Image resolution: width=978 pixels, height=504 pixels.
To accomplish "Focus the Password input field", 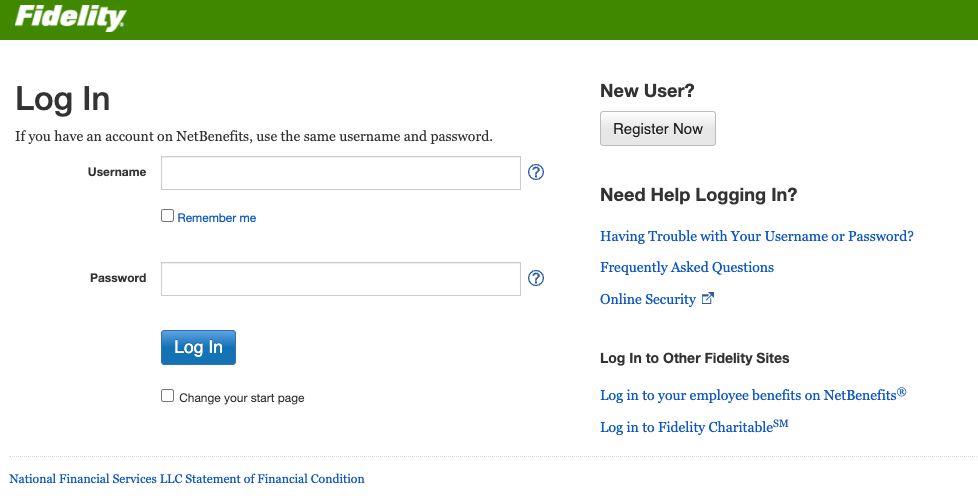I will click(341, 279).
